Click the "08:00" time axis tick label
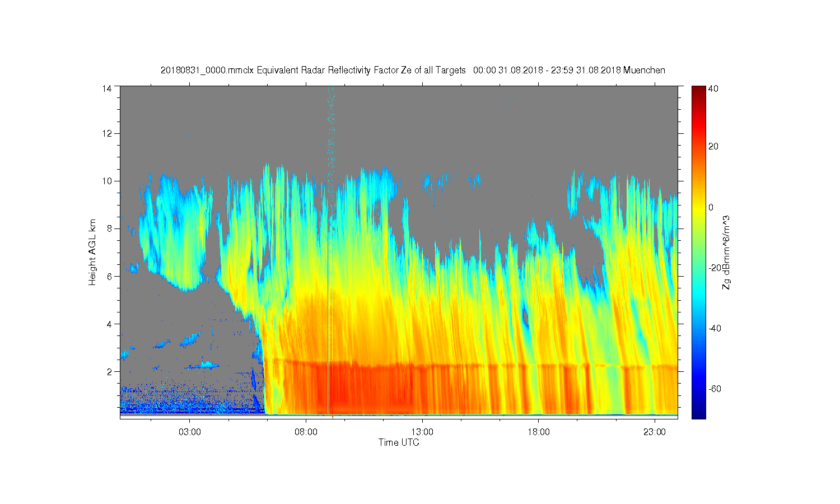Viewport: 840px width, 504px height. [x=306, y=432]
